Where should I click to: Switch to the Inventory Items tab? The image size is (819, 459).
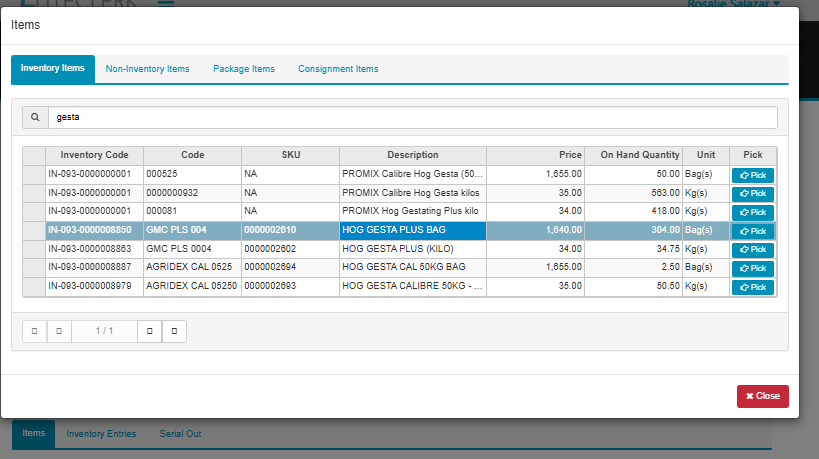(53, 69)
